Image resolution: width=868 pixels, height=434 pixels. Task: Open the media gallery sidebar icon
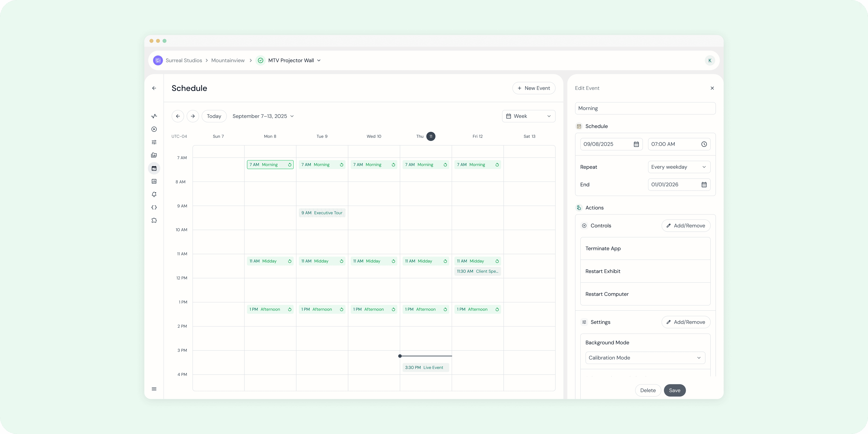click(x=154, y=155)
